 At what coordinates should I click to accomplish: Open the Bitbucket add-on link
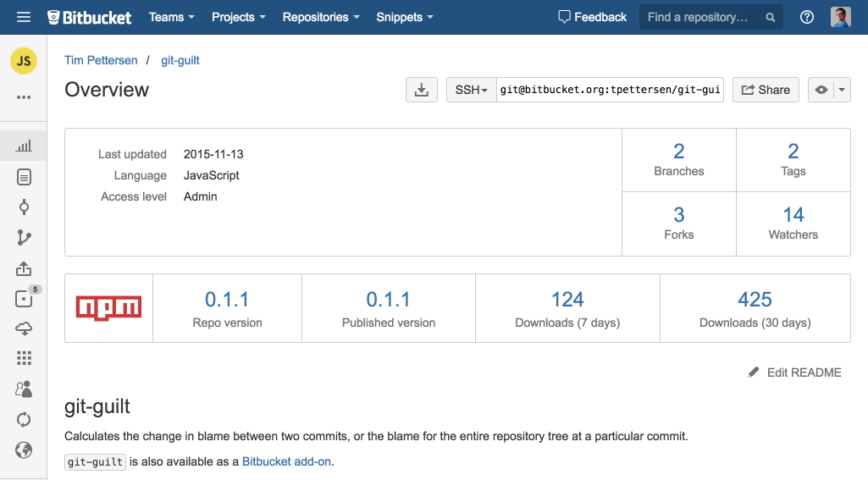(286, 461)
